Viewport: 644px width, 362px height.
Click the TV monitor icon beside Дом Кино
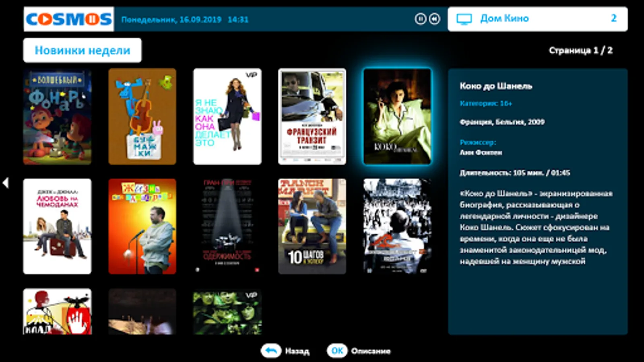[x=464, y=19]
